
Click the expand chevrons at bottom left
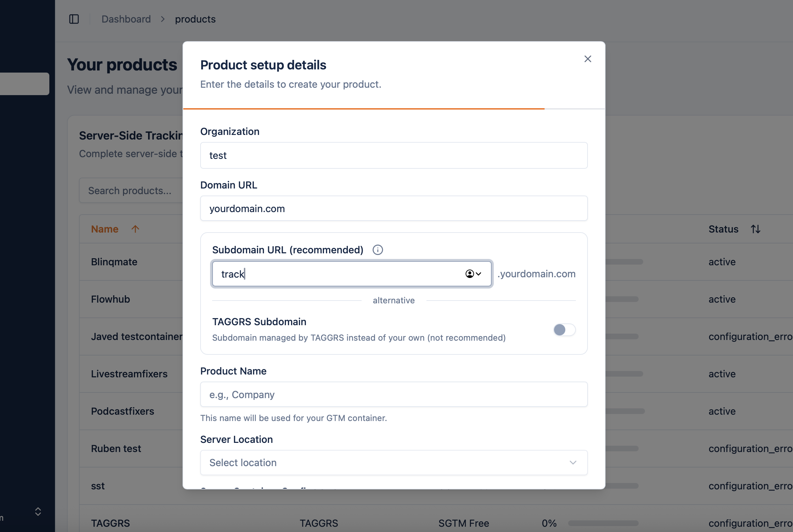pos(38,512)
